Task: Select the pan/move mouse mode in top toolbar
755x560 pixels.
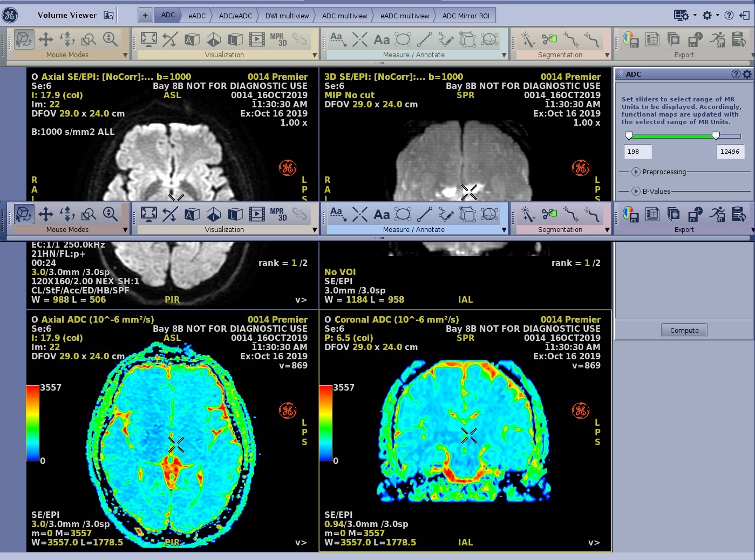Action: pos(46,39)
